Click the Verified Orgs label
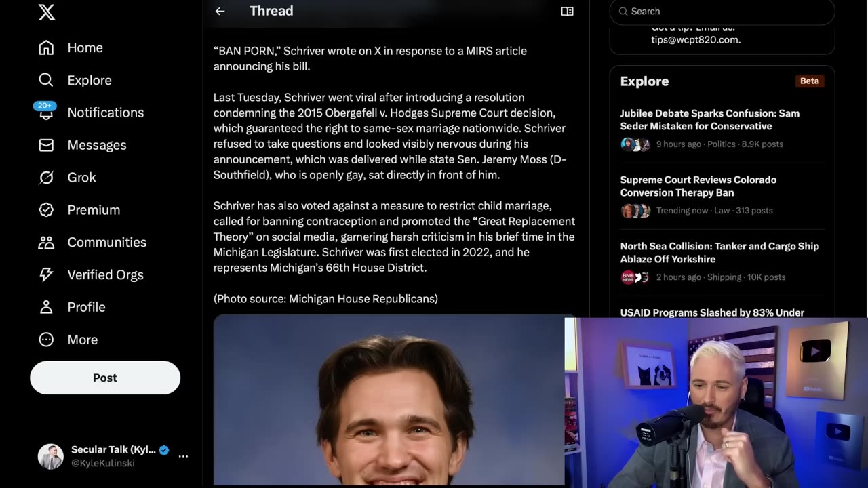This screenshot has height=488, width=868. click(106, 274)
